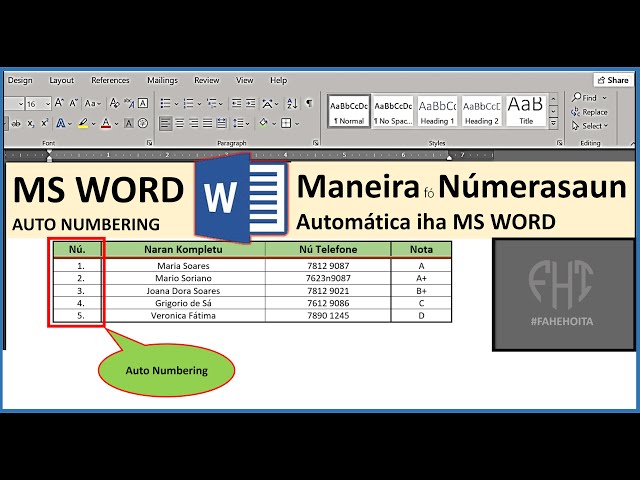Open the Change Case dropdown
The width and height of the screenshot is (640, 480).
(93, 104)
